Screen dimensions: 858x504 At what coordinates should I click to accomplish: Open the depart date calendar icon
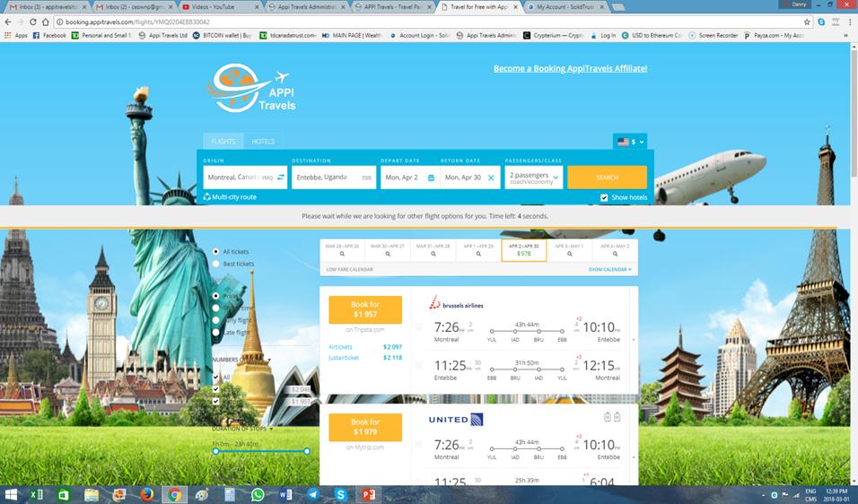pos(431,178)
